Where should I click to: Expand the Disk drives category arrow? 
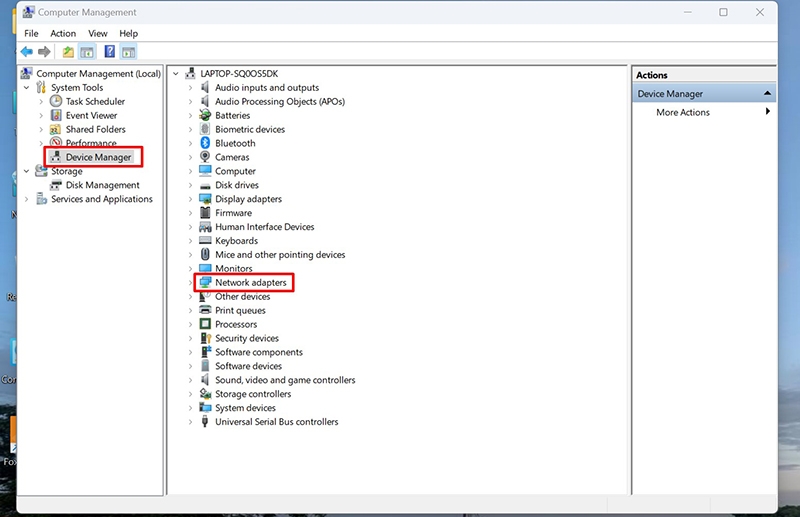point(190,185)
